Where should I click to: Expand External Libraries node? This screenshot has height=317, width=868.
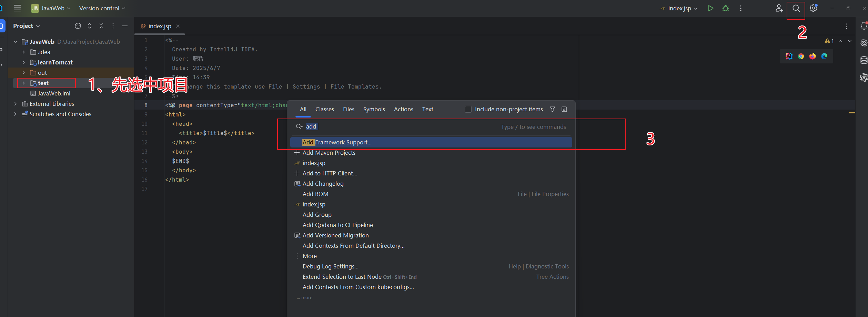click(x=16, y=104)
